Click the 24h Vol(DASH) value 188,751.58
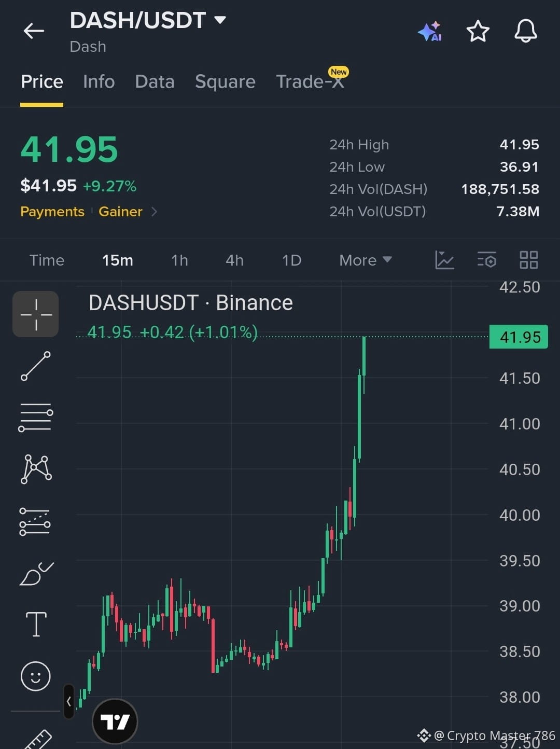The height and width of the screenshot is (749, 560). [x=500, y=189]
